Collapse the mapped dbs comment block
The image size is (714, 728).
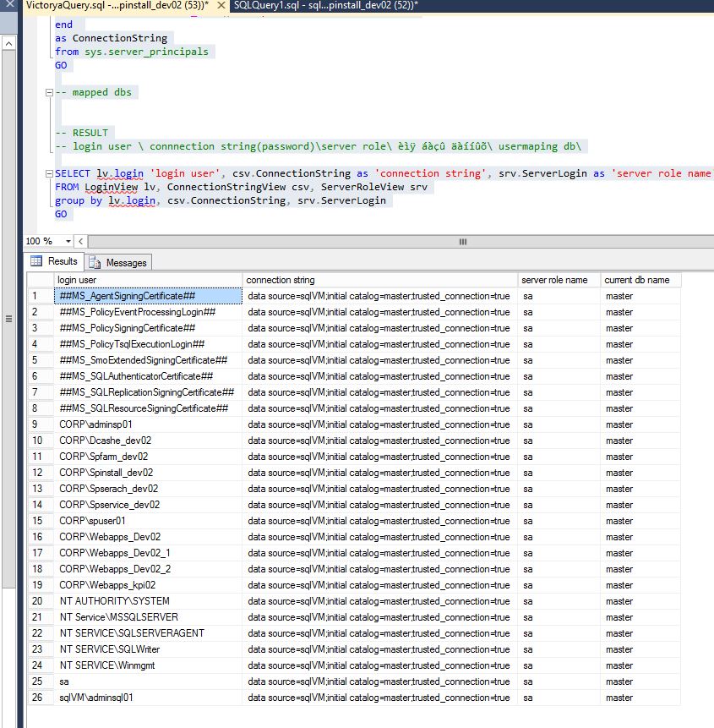[x=49, y=92]
